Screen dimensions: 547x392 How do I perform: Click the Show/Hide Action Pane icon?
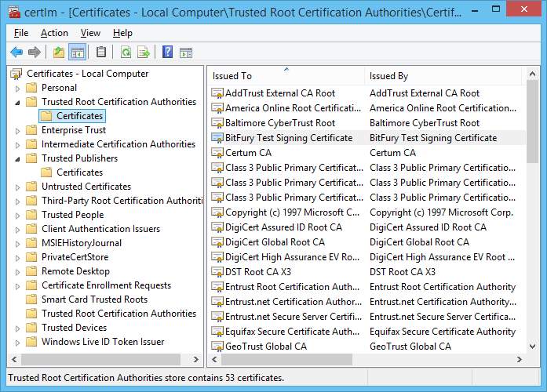coord(186,53)
